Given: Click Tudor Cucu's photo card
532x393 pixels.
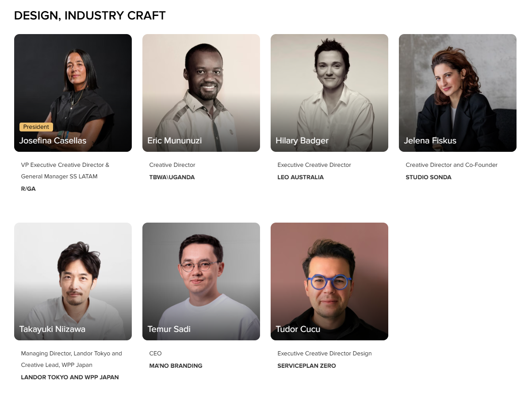Looking at the screenshot, I should [x=329, y=281].
